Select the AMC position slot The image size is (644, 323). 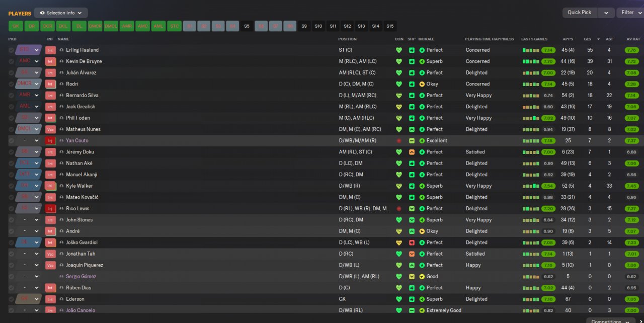tap(142, 26)
